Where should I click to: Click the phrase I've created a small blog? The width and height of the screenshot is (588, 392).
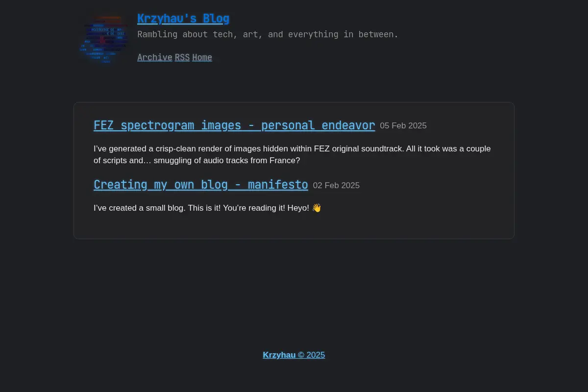click(x=140, y=208)
